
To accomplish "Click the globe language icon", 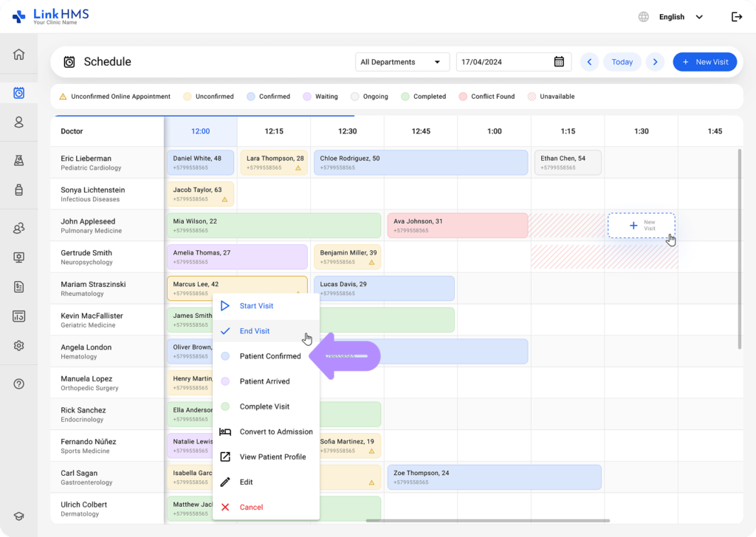I will pos(644,17).
